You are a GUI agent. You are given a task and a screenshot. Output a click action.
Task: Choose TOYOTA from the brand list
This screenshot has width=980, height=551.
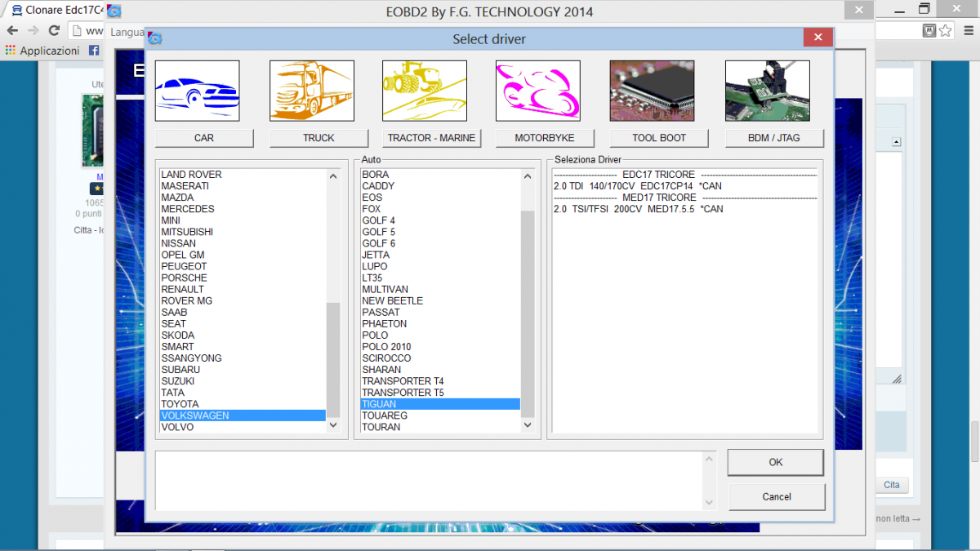tap(243, 404)
